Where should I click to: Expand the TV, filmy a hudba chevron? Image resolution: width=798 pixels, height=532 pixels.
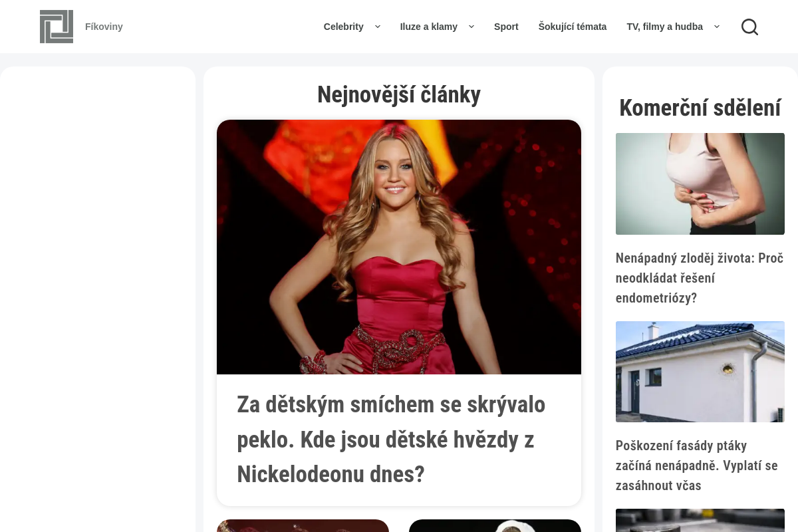(x=717, y=27)
